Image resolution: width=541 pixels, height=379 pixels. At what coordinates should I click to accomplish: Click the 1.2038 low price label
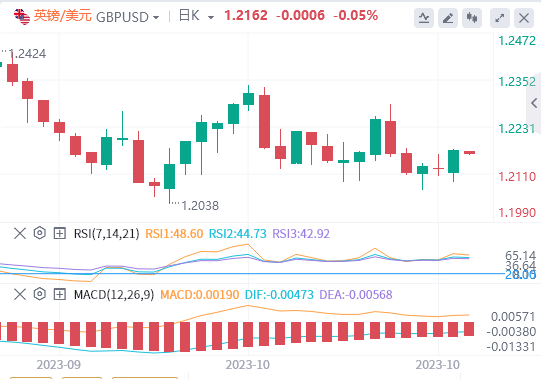coord(200,206)
